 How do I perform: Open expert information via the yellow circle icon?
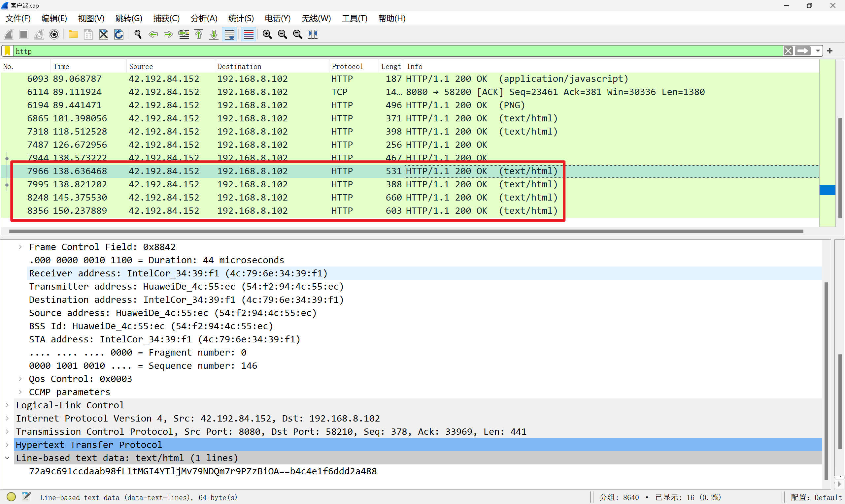(11, 497)
